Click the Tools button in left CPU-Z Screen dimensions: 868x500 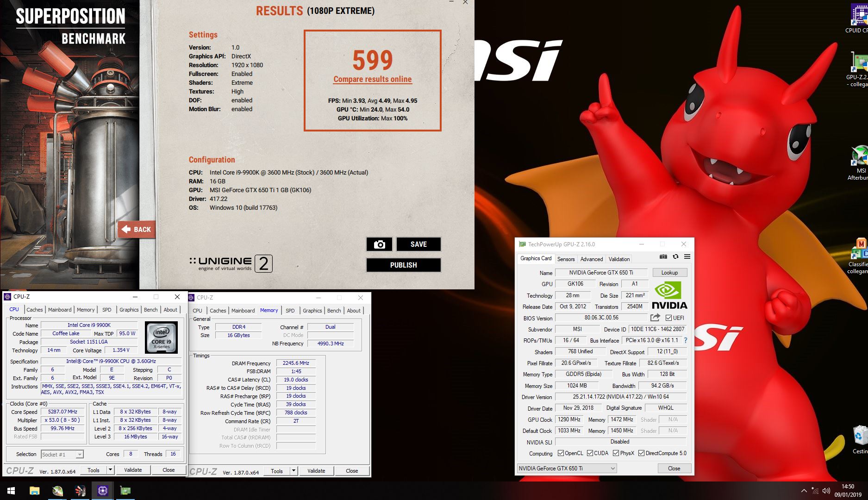[x=94, y=470]
